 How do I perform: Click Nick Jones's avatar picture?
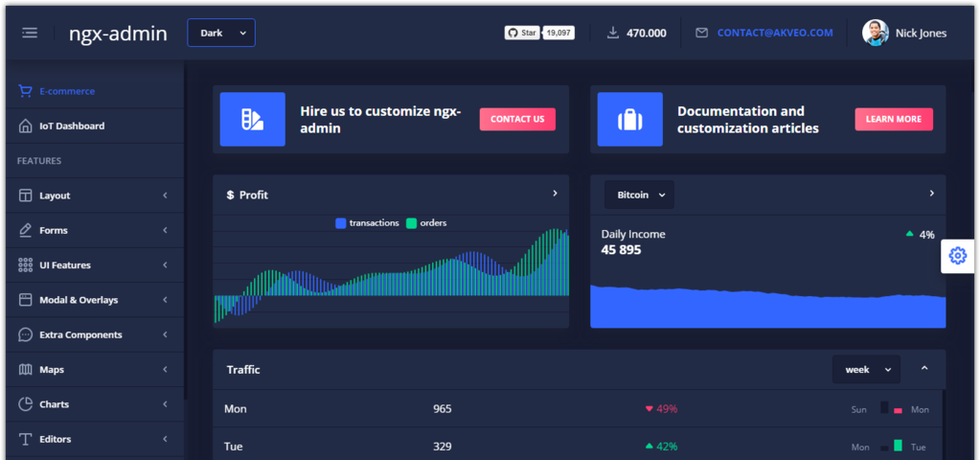(x=875, y=33)
